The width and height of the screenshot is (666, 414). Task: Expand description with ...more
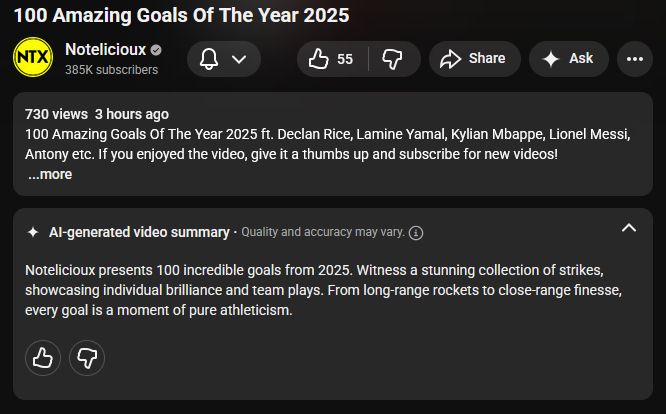point(50,174)
